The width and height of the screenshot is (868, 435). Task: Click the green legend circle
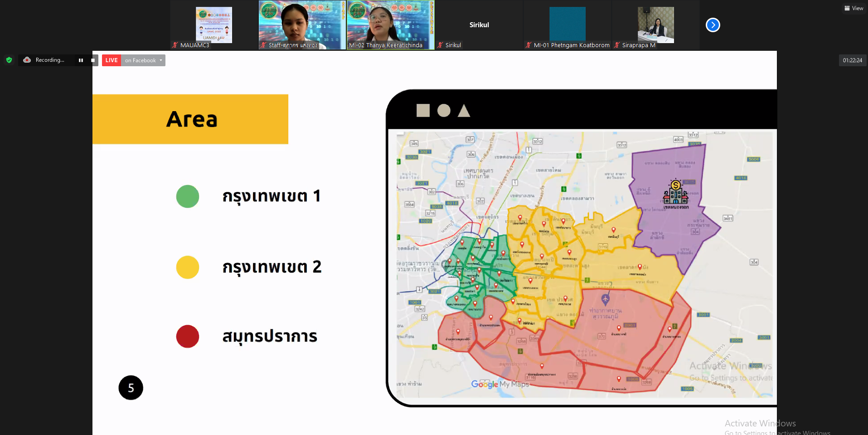(188, 196)
